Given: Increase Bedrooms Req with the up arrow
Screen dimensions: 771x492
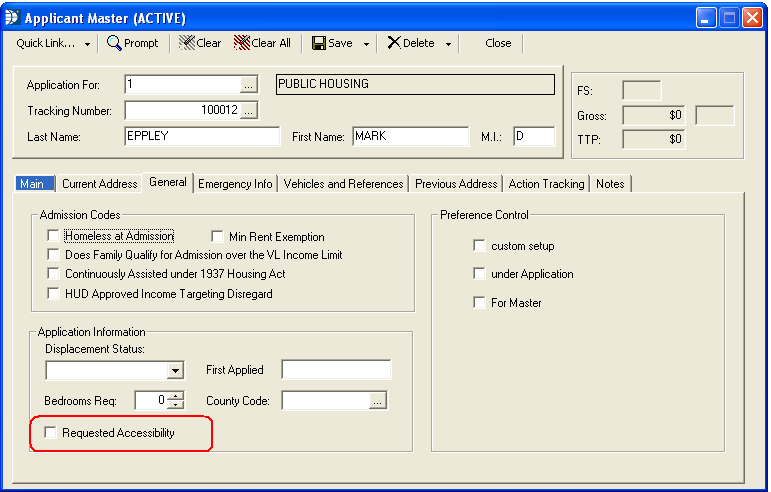Looking at the screenshot, I should tap(176, 396).
